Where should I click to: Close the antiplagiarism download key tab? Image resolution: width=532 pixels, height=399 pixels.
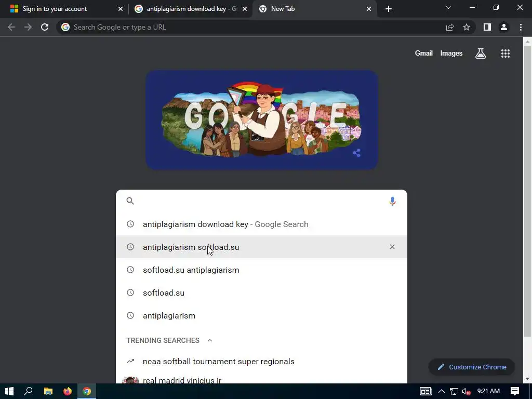pos(245,9)
